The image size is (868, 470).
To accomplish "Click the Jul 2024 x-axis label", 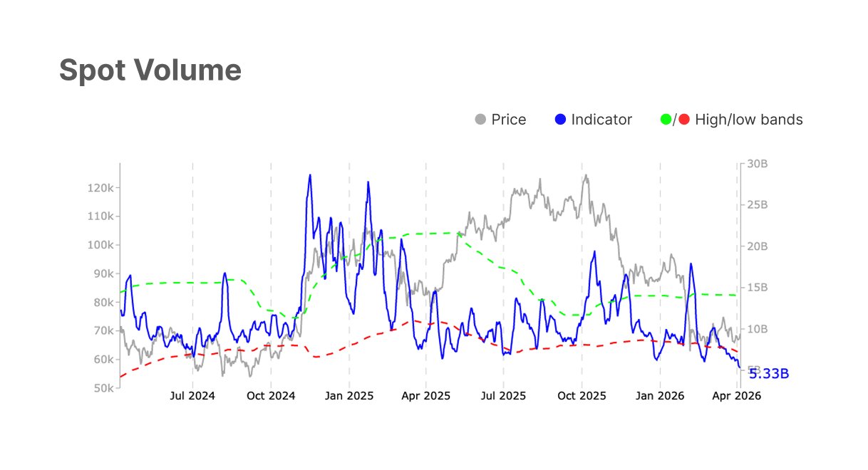I will tap(192, 396).
